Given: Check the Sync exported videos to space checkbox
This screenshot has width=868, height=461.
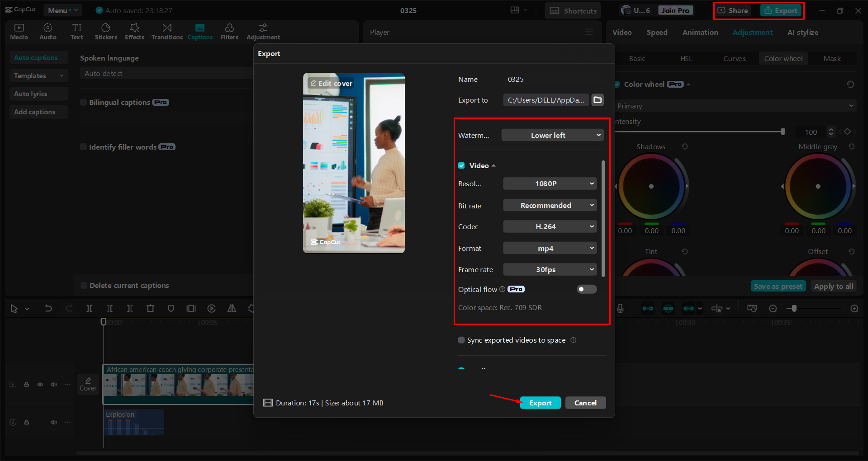Looking at the screenshot, I should [x=461, y=340].
